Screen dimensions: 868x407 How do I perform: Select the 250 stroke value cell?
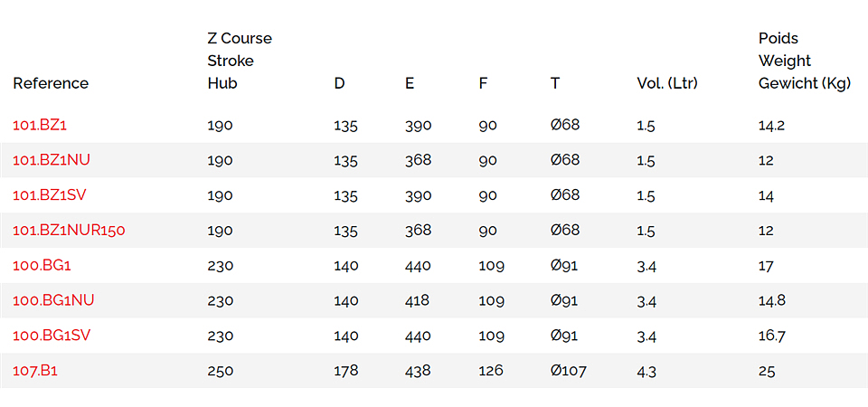[x=221, y=371]
